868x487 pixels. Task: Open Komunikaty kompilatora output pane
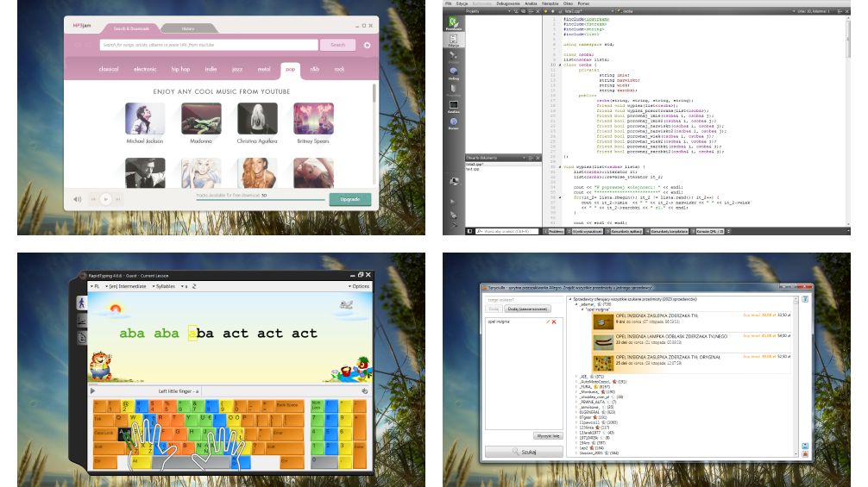point(668,231)
